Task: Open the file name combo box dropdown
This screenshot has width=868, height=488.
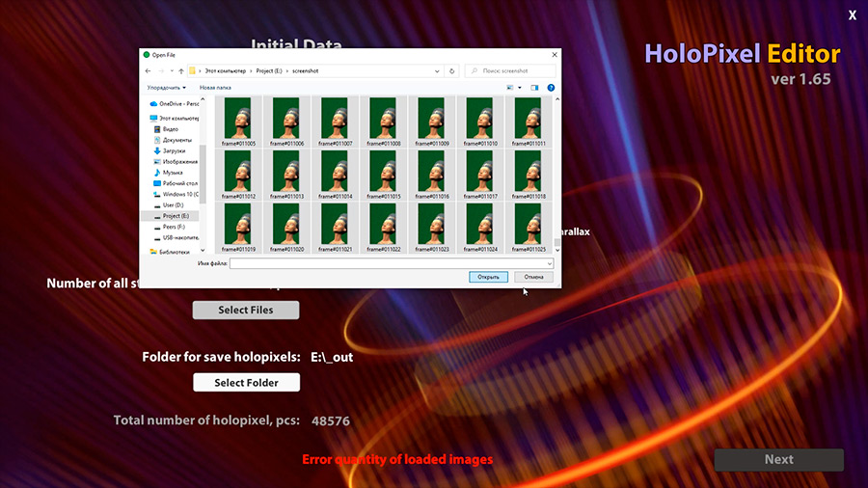Action: click(x=549, y=262)
